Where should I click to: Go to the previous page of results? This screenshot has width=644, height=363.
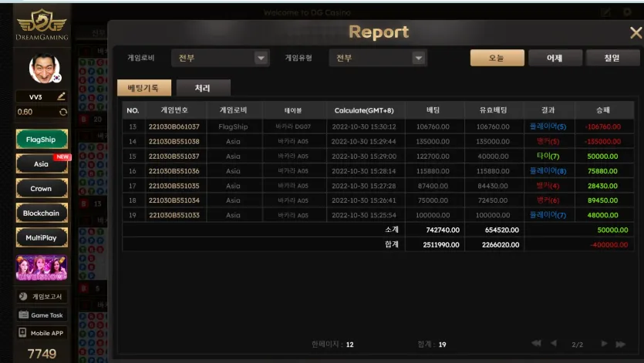[x=554, y=343]
